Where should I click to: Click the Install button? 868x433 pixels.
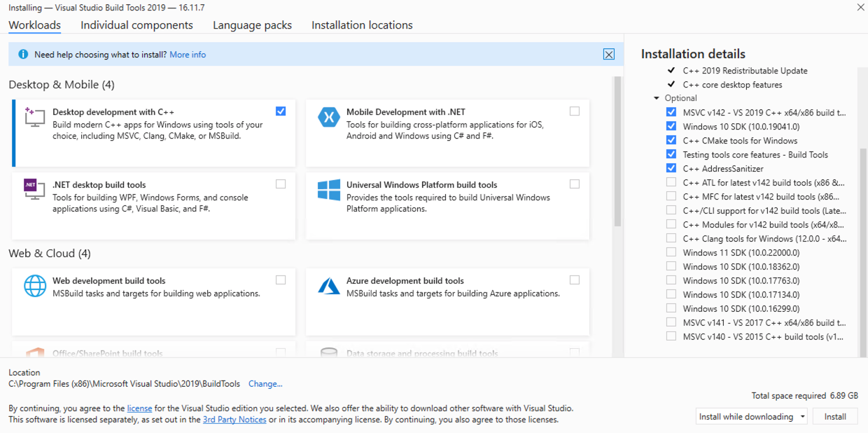[x=835, y=416]
